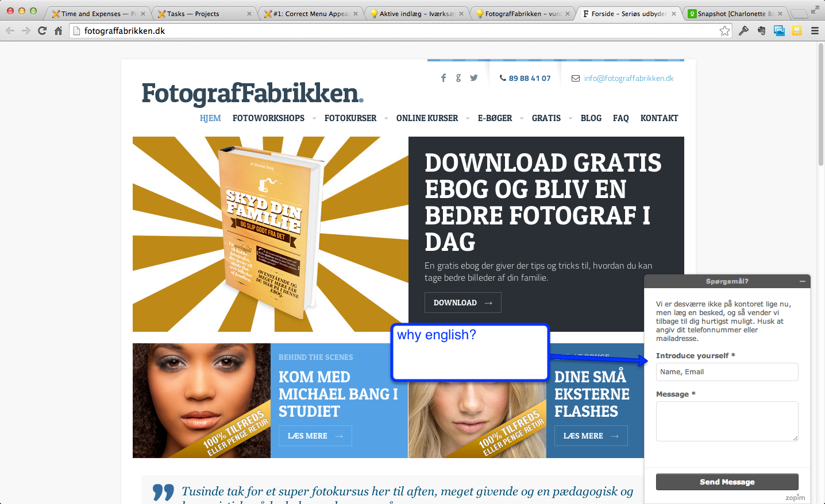Click the address bar URL
Viewport: 825px width, 504px height.
[x=125, y=31]
